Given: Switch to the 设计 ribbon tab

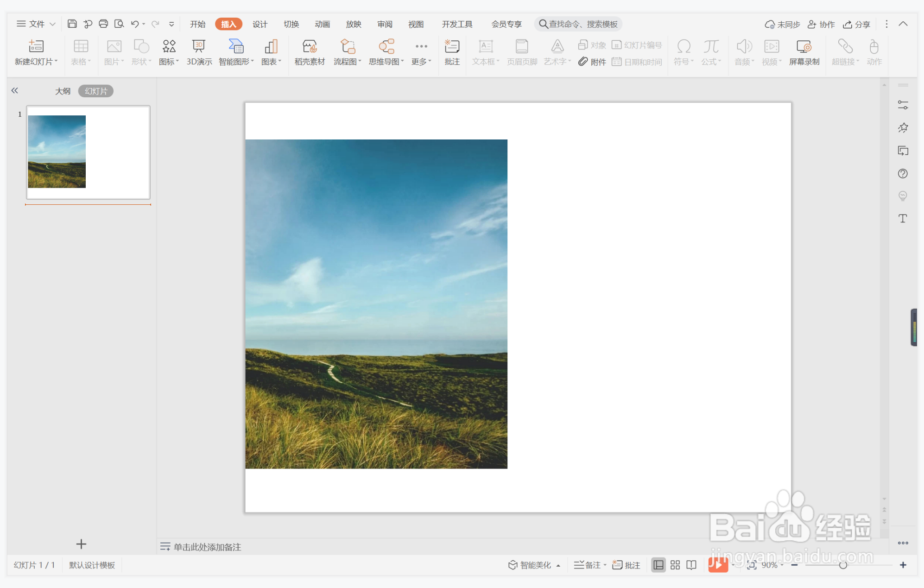Looking at the screenshot, I should [259, 24].
